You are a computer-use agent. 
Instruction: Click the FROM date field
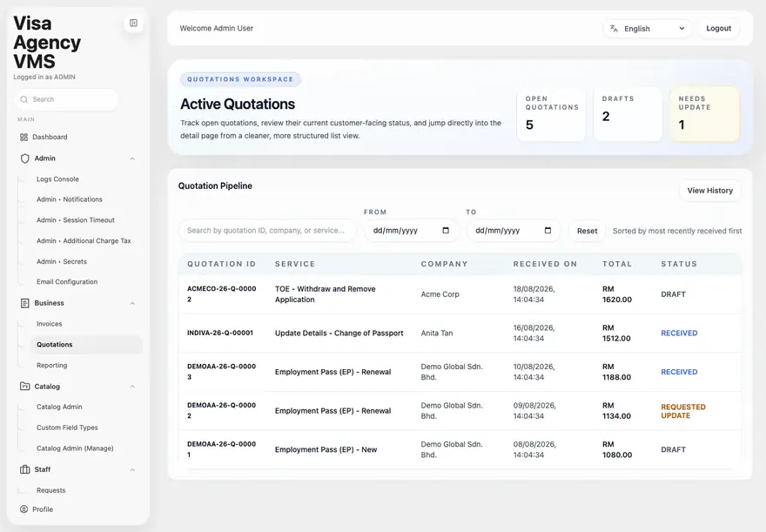click(x=412, y=231)
